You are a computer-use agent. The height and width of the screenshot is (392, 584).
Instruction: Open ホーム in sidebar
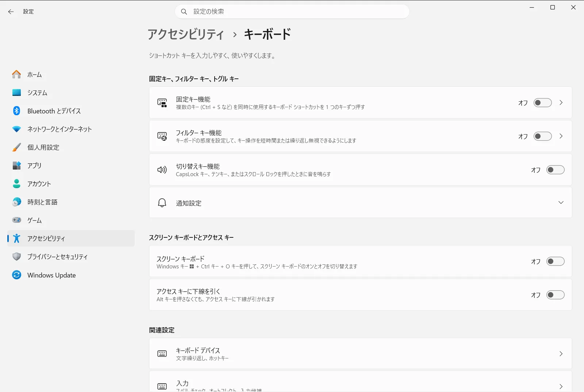71,74
